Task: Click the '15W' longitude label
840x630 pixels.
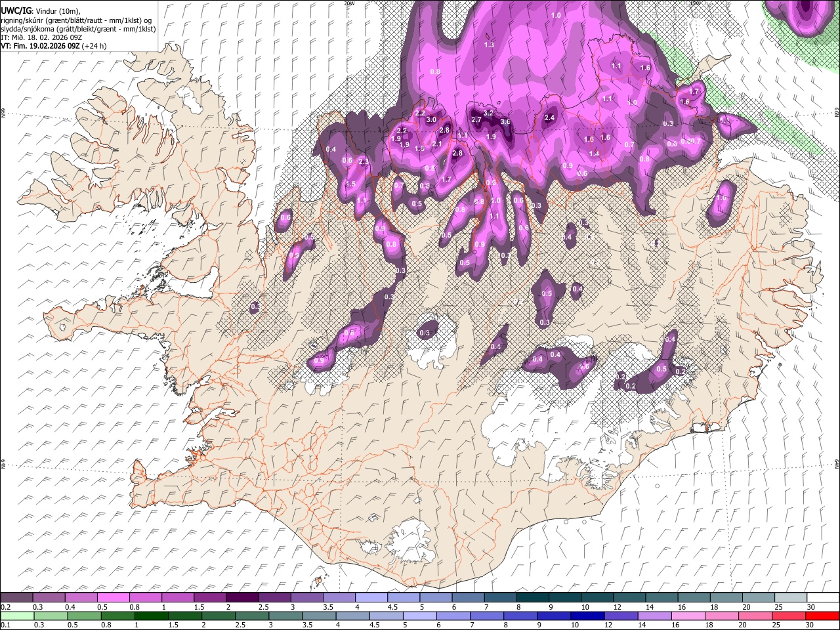Action: 695,3
